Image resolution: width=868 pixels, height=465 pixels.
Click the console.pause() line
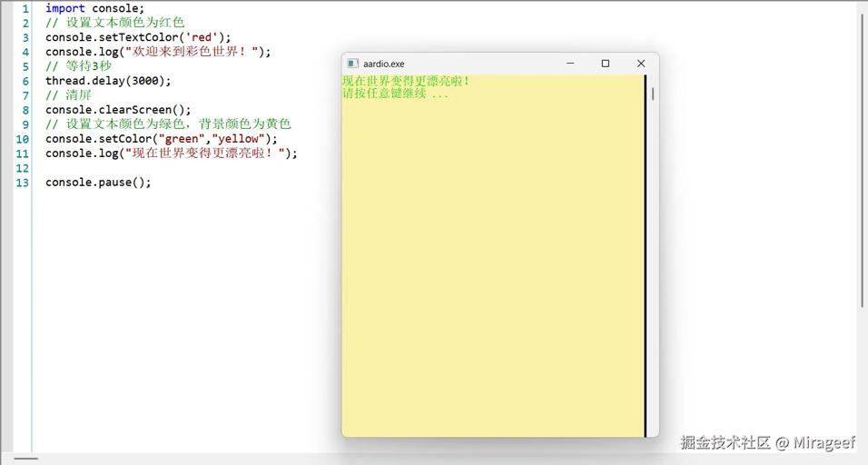click(99, 183)
